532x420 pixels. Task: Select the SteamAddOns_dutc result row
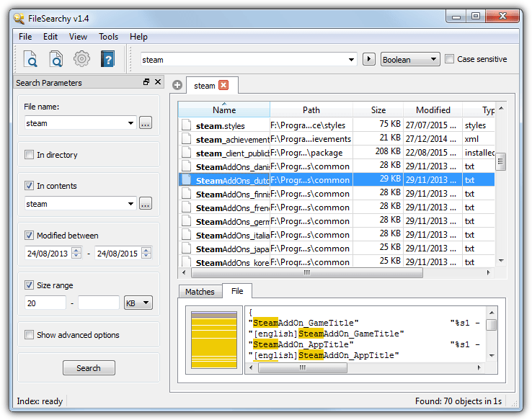click(336, 179)
